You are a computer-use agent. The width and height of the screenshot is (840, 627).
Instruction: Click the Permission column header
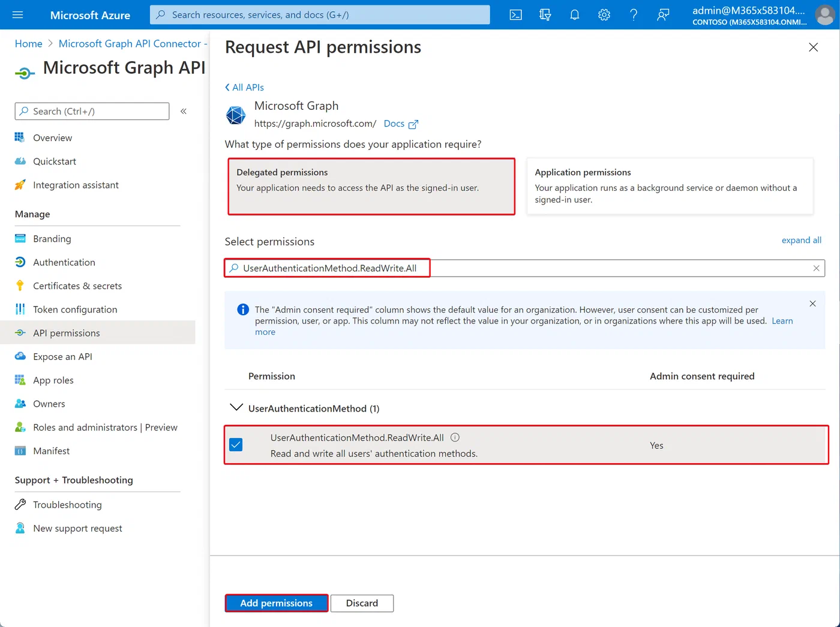pyautogui.click(x=272, y=376)
